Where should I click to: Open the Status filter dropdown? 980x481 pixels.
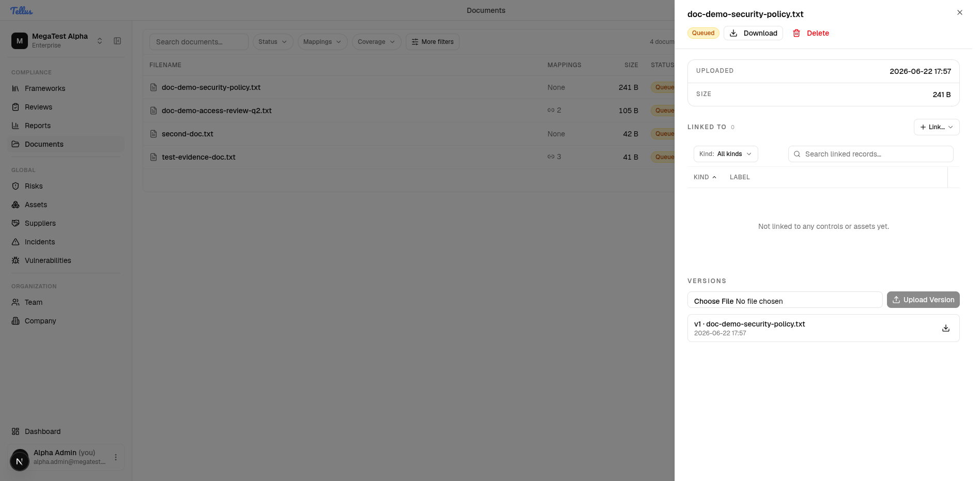pyautogui.click(x=273, y=42)
